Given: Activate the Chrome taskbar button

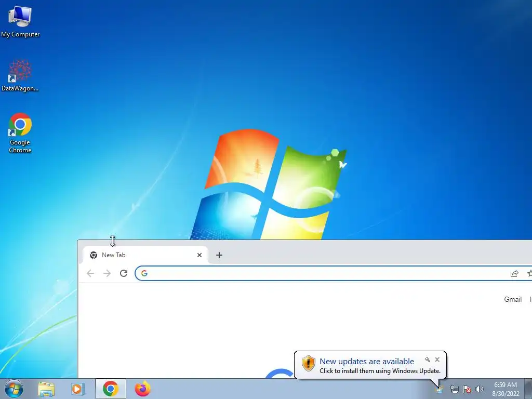Looking at the screenshot, I should 111,389.
